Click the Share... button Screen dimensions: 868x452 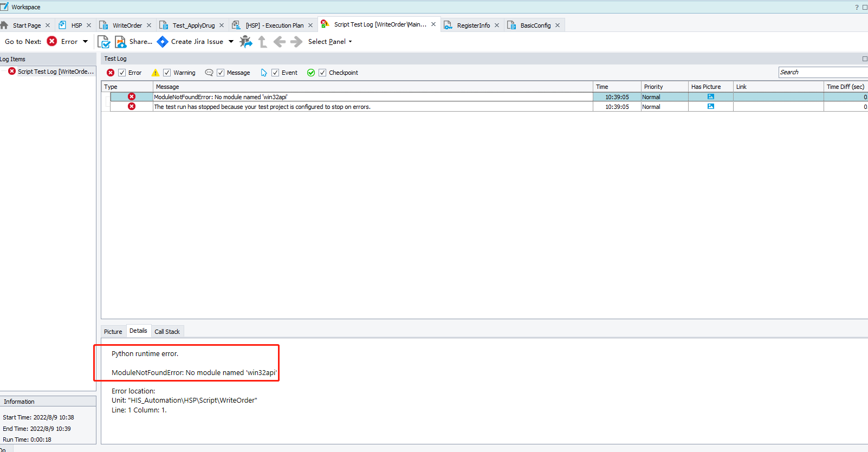coord(140,42)
